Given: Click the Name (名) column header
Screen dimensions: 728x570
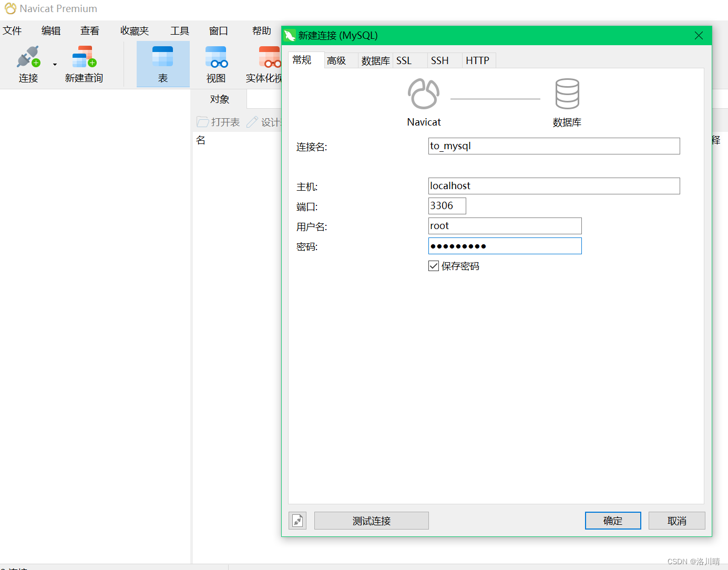Looking at the screenshot, I should point(201,140).
